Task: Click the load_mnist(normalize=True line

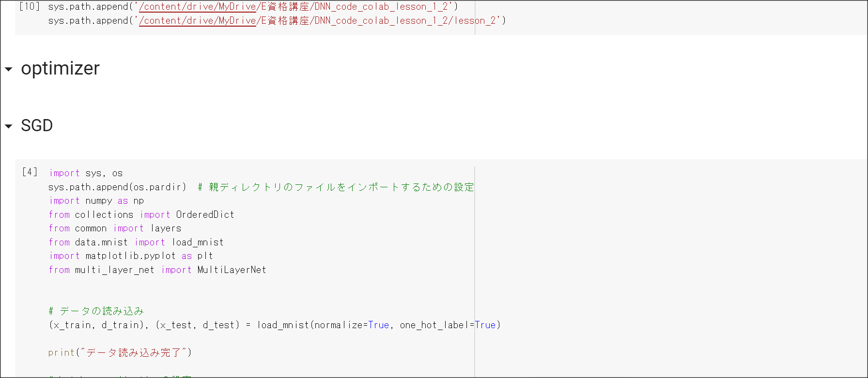Action: pyautogui.click(x=275, y=325)
